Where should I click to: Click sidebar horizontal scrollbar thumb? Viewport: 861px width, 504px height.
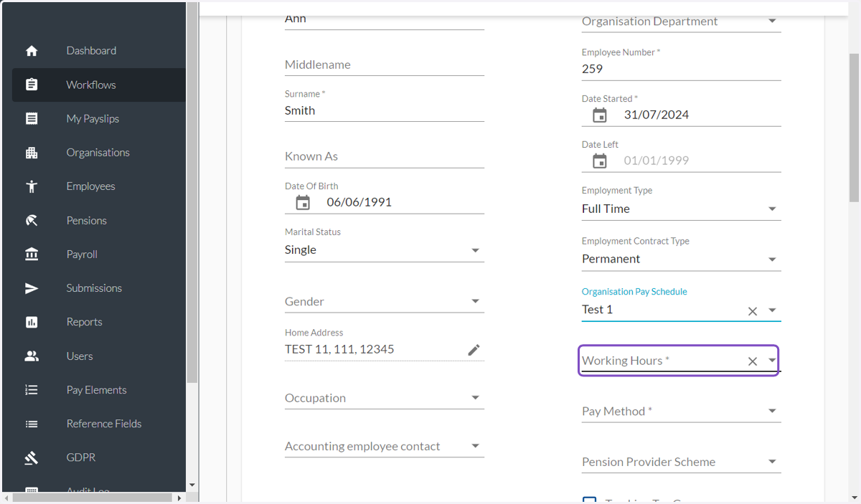92,497
